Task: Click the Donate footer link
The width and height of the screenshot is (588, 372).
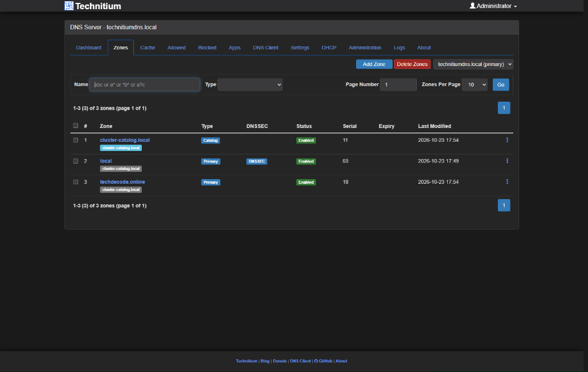Action: [280, 361]
